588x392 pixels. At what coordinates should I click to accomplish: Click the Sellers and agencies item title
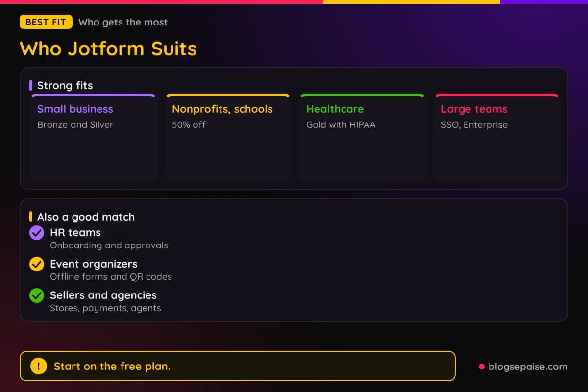click(103, 295)
